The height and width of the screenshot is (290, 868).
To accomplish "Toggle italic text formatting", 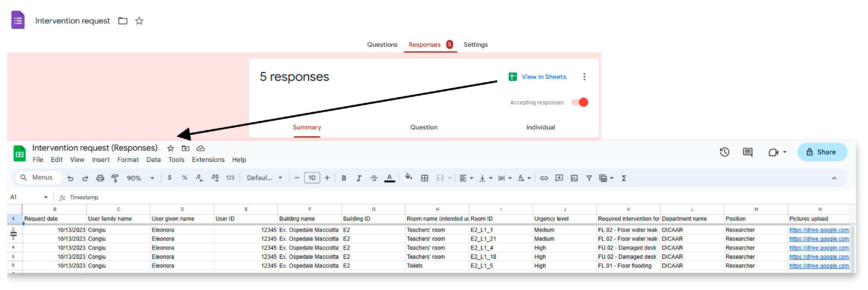I will click(x=359, y=178).
